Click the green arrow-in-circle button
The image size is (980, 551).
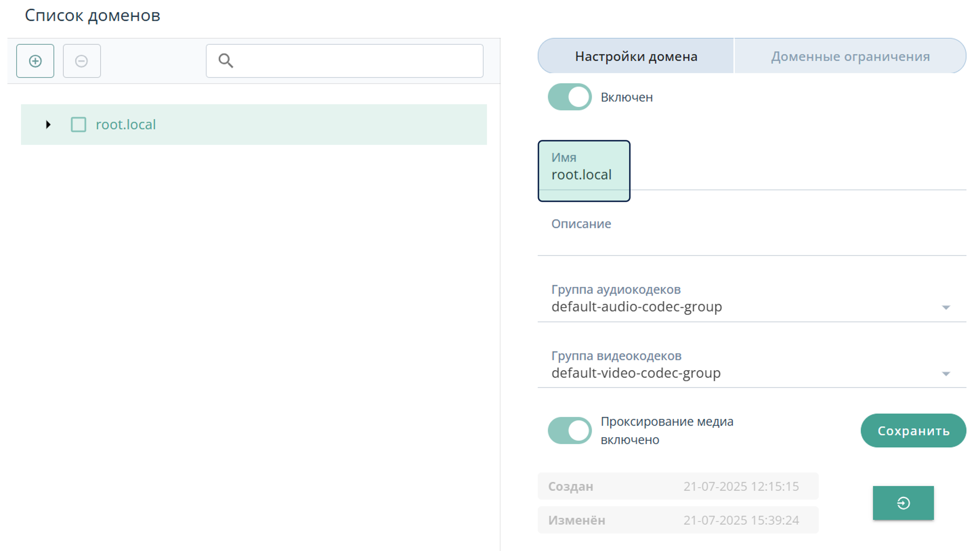903,503
